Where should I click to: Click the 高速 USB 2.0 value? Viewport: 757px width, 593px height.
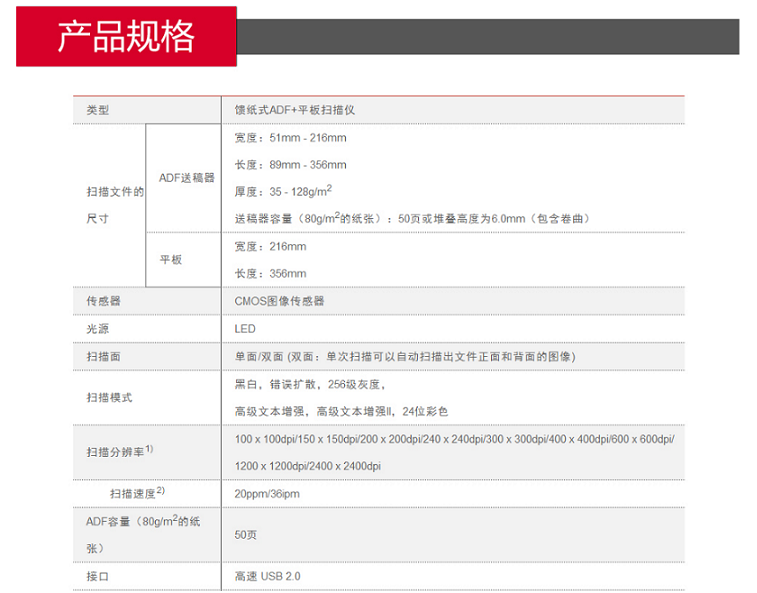267,577
